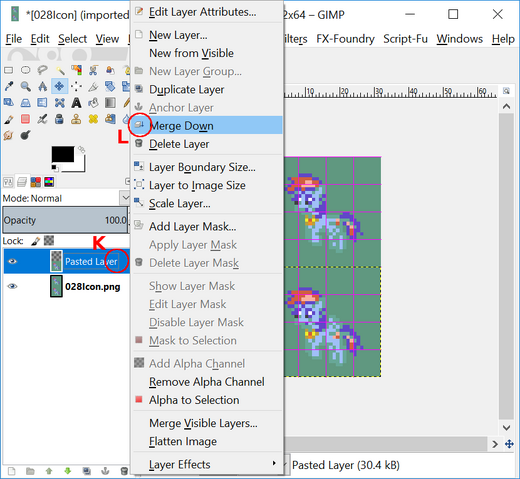Screen dimensions: 520x479
Task: Open the layer Mode dropdown
Action: [66, 198]
